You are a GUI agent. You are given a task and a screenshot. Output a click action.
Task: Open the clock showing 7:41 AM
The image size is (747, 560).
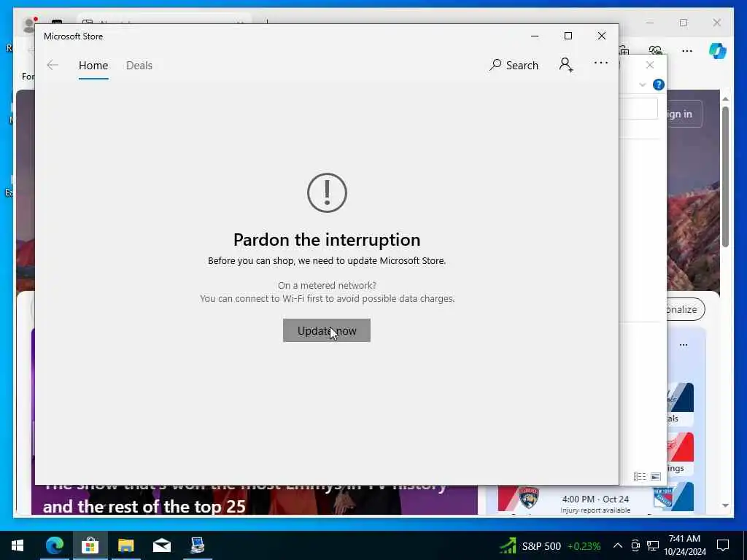[684, 545]
